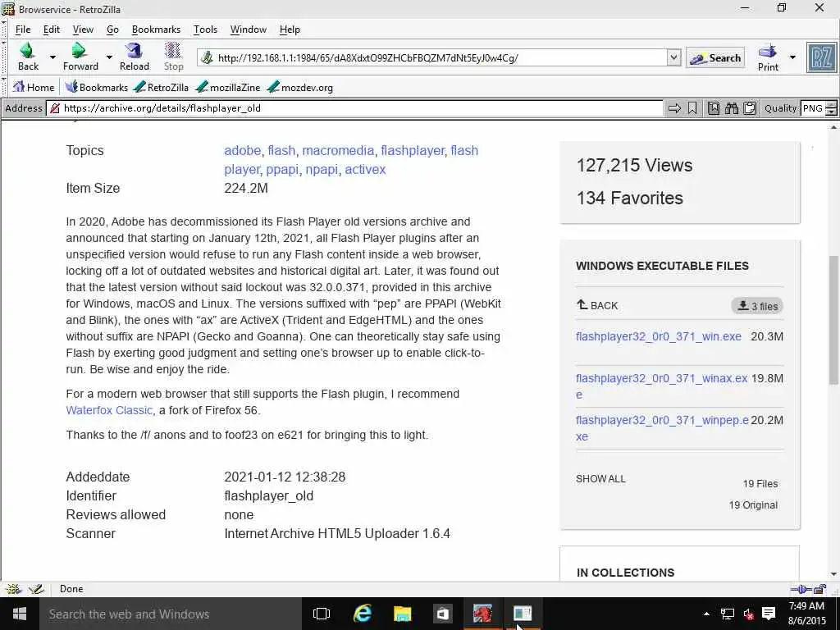Screen dimensions: 840x630
Task: Open the Edit menu
Action: (52, 30)
